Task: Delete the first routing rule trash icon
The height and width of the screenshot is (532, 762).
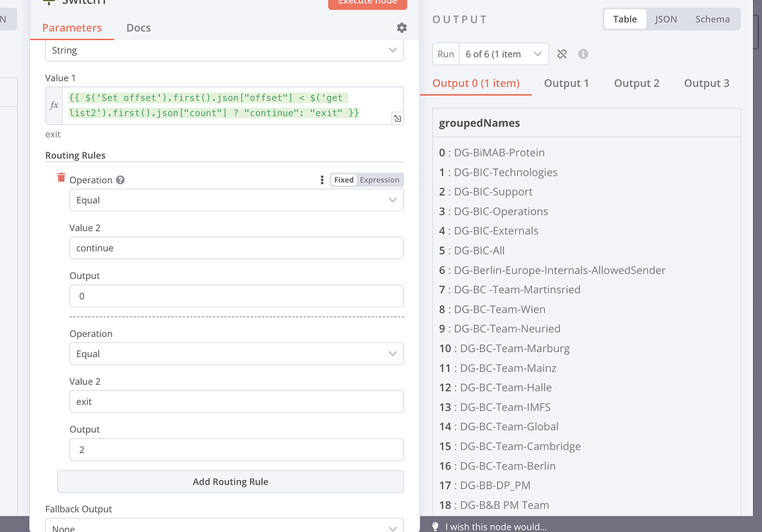Action: point(61,178)
